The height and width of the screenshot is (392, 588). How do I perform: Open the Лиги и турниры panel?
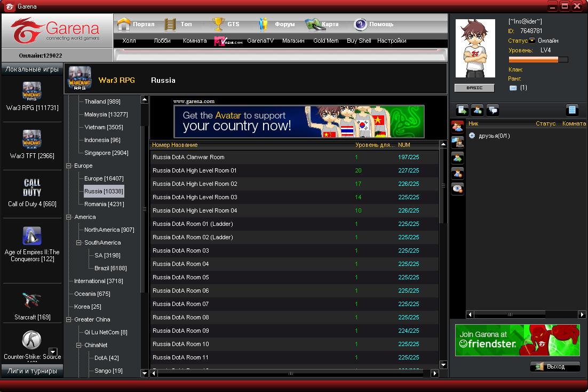tap(32, 371)
